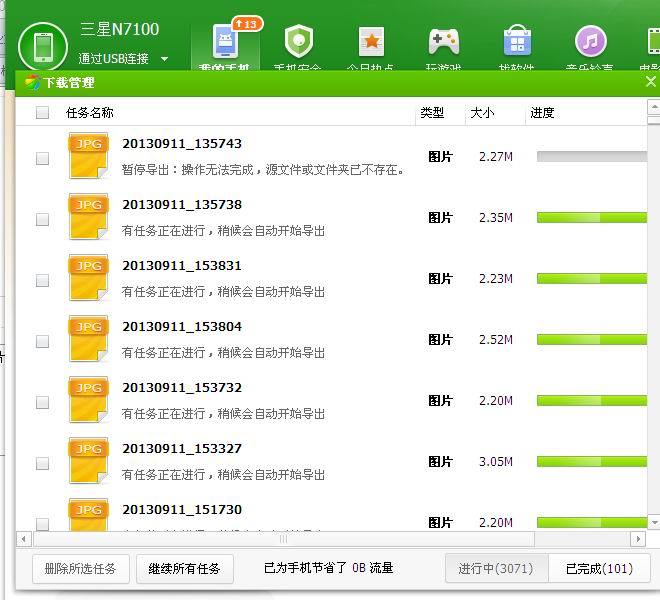Screen dimensions: 660x600
Task: Open the find software shopping bag icon
Action: [517, 41]
